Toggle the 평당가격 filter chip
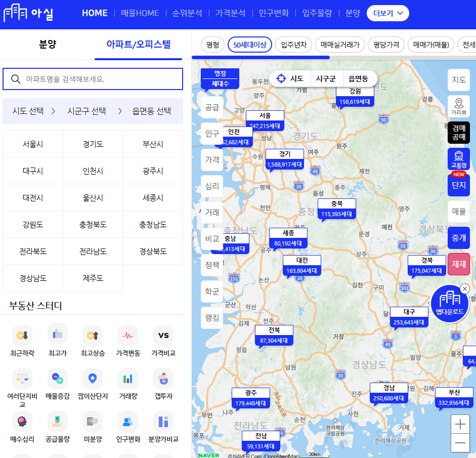 (x=386, y=45)
